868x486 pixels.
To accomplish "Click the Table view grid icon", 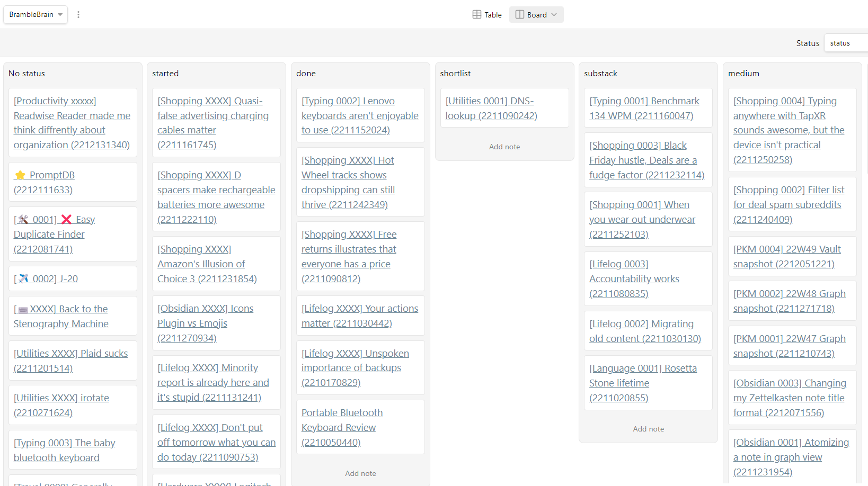I will pos(477,15).
